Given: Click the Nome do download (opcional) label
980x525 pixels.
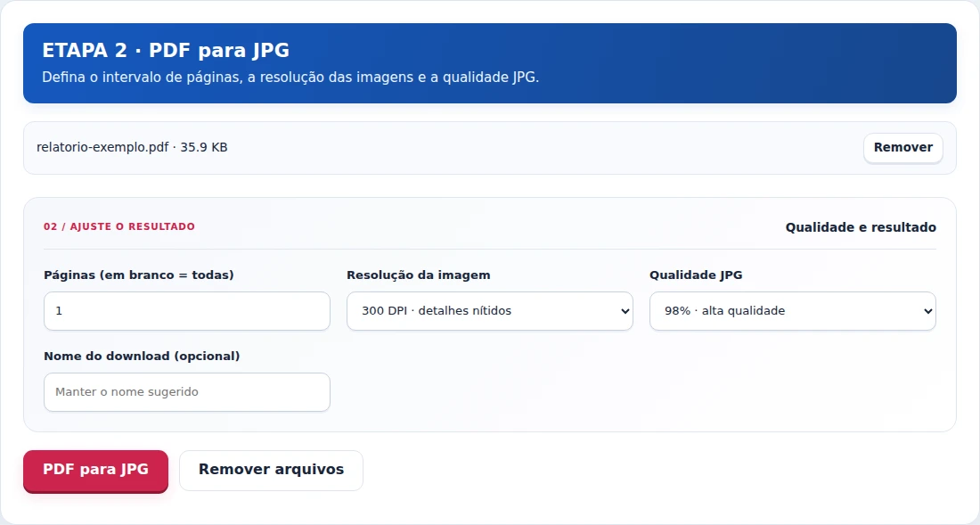Looking at the screenshot, I should pos(142,357).
